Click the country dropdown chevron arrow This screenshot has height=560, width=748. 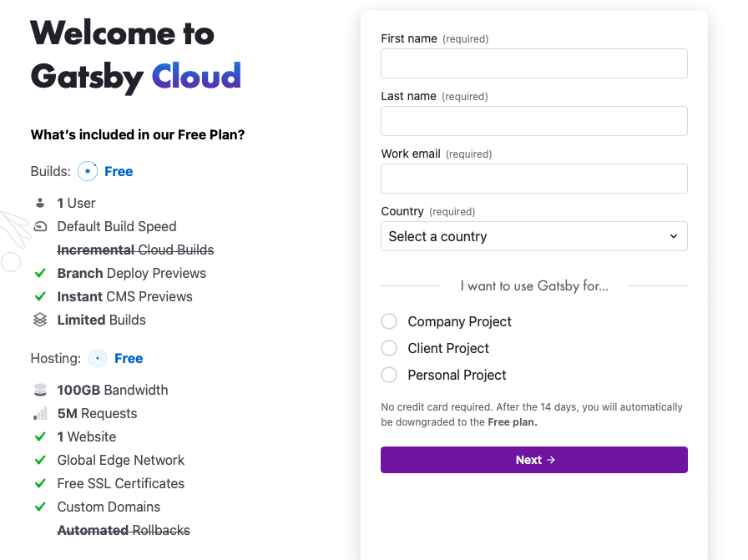674,236
